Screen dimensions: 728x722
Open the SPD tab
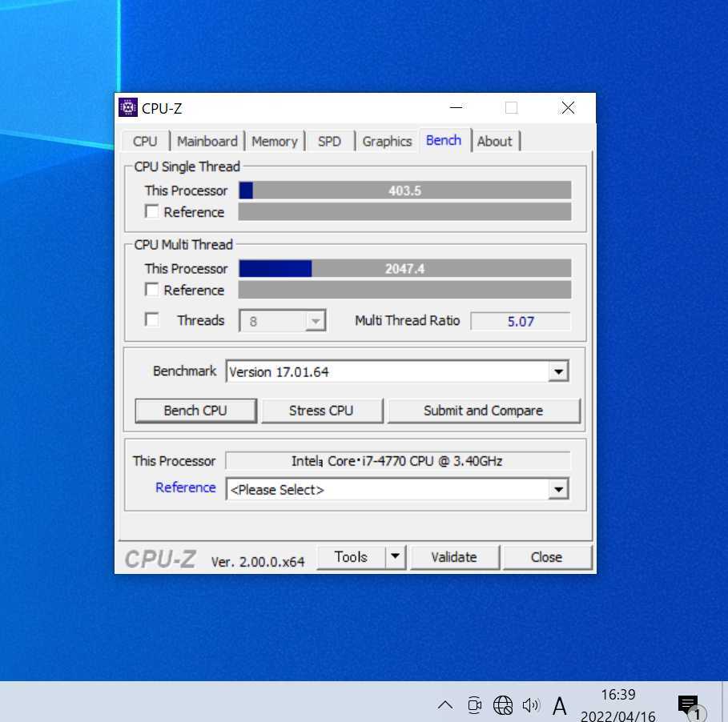tap(329, 141)
